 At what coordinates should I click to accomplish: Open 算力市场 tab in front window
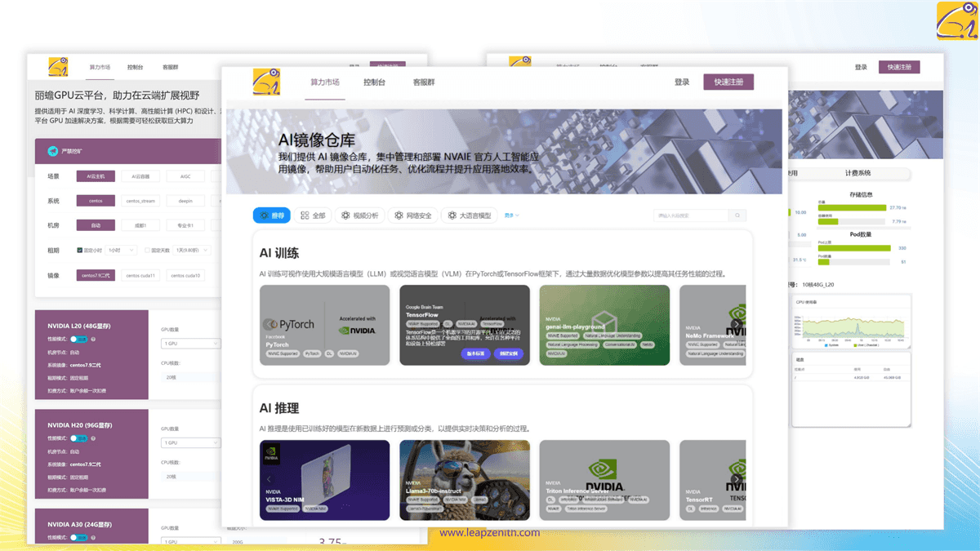click(x=324, y=82)
